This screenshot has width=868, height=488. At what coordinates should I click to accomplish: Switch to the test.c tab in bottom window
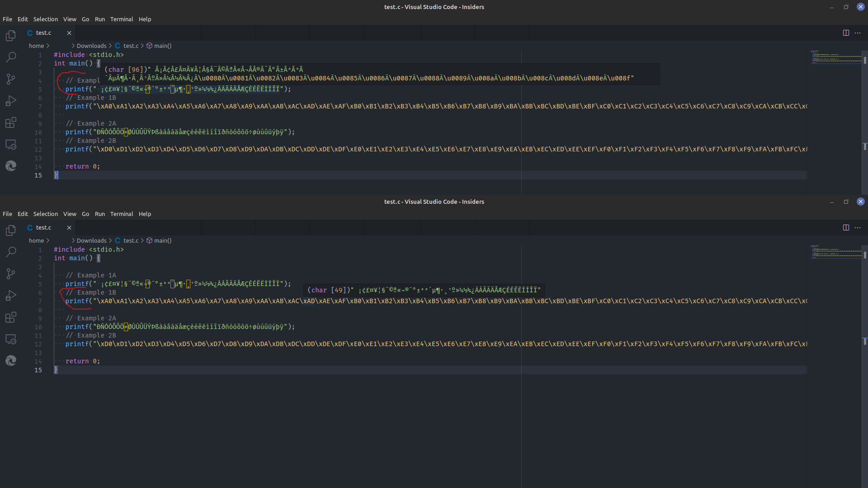pos(44,227)
